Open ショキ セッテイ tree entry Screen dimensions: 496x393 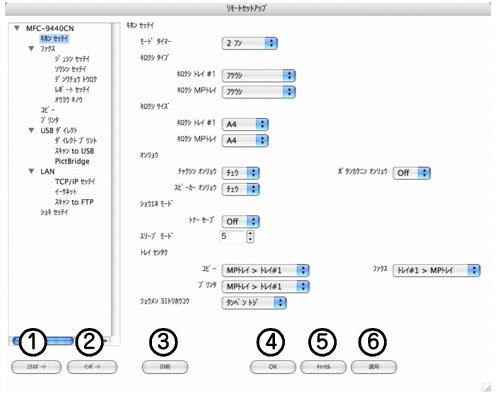[x=54, y=212]
